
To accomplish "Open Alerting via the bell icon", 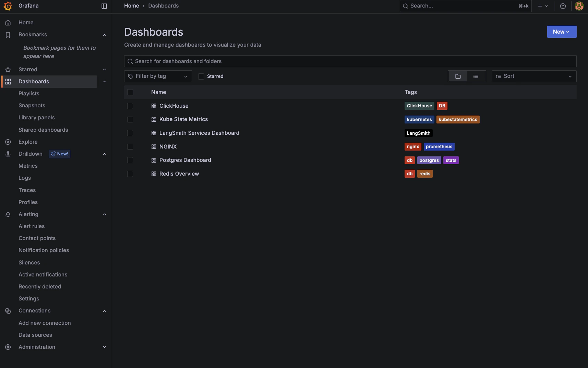I will click(x=8, y=214).
